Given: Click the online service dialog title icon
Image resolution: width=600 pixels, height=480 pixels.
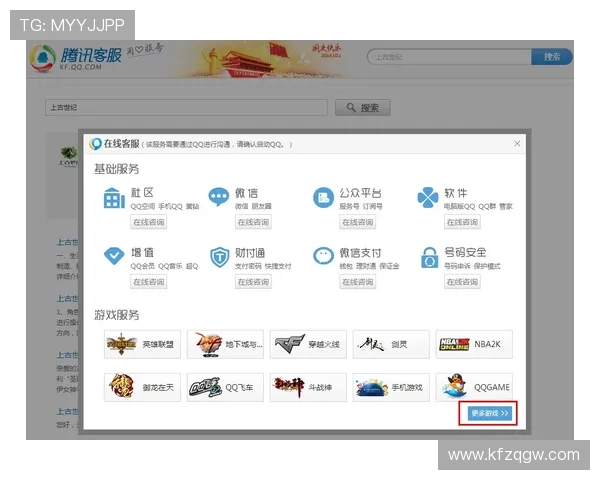Looking at the screenshot, I should [95, 144].
